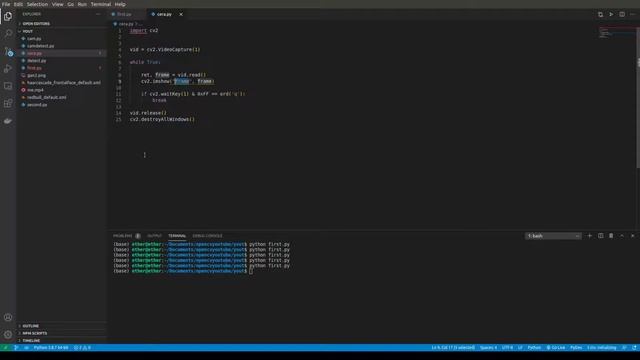Viewport: 640px width, 360px height.
Task: Open the Edit menu
Action: click(x=18, y=4)
